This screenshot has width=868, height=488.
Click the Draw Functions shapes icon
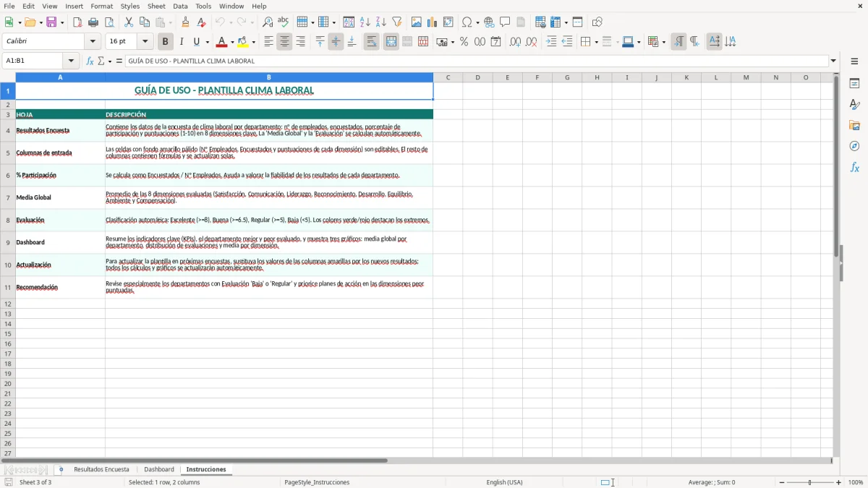pos(597,22)
